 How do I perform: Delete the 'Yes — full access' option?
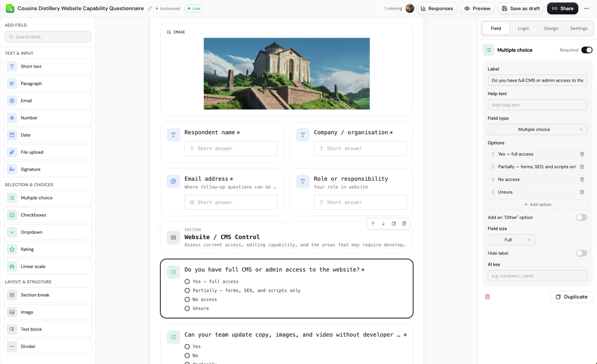click(582, 154)
